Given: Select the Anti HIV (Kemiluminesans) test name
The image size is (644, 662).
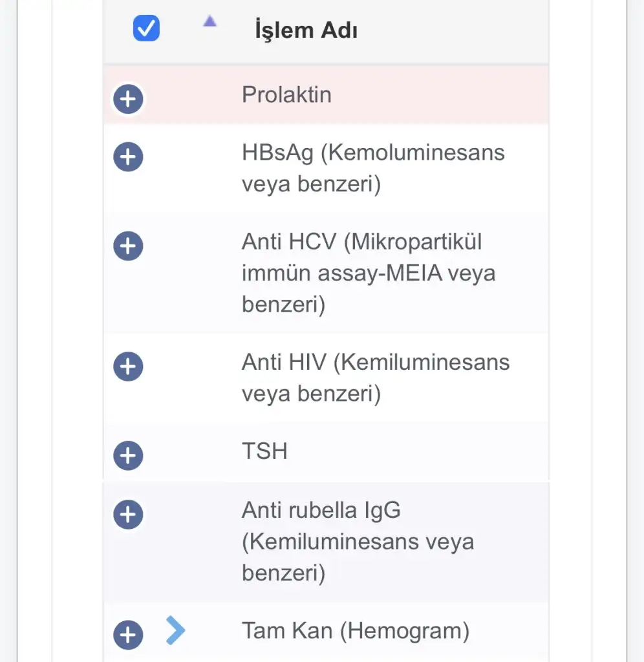Looking at the screenshot, I should point(375,362).
